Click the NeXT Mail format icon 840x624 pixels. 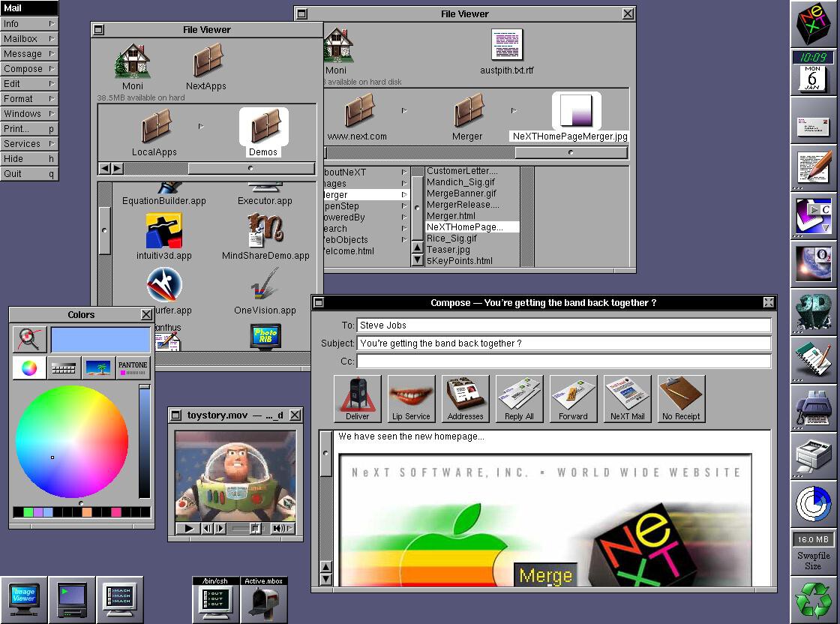pyautogui.click(x=627, y=396)
